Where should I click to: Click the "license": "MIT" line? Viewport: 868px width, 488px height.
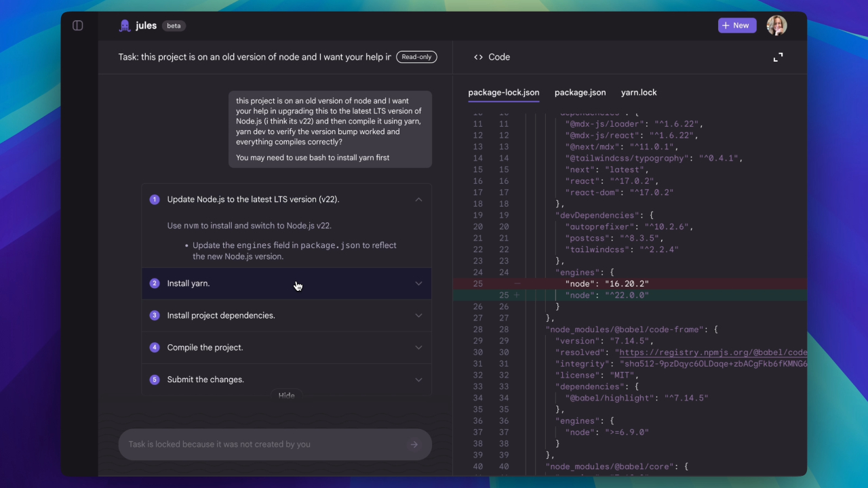(597, 375)
